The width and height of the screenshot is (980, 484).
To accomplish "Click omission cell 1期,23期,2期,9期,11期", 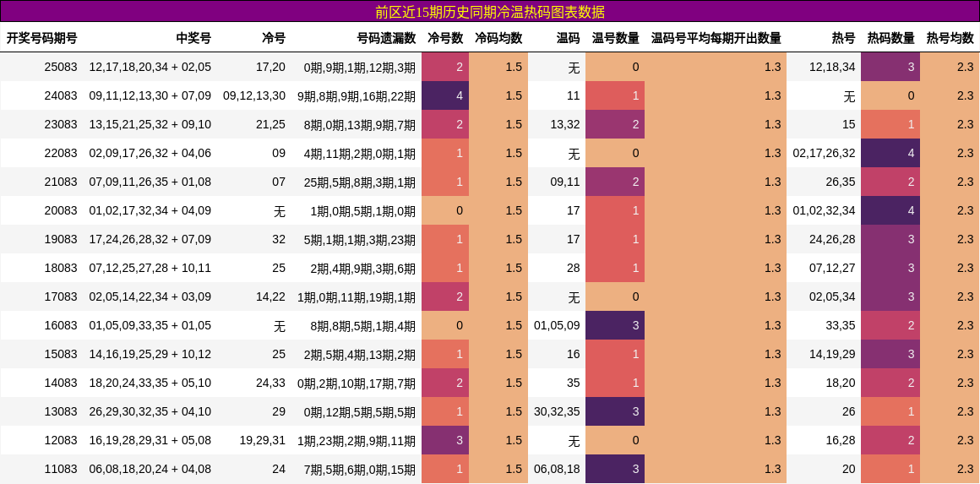I will (357, 440).
